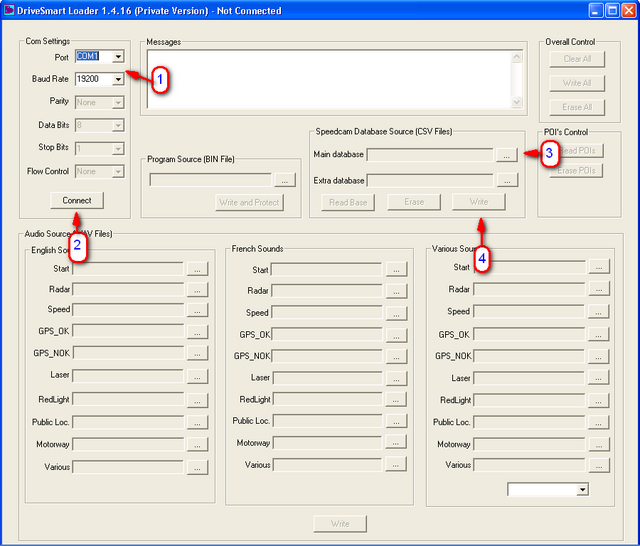This screenshot has width=640, height=546.
Task: Click the Write button below Audio Source
Action: [x=340, y=524]
